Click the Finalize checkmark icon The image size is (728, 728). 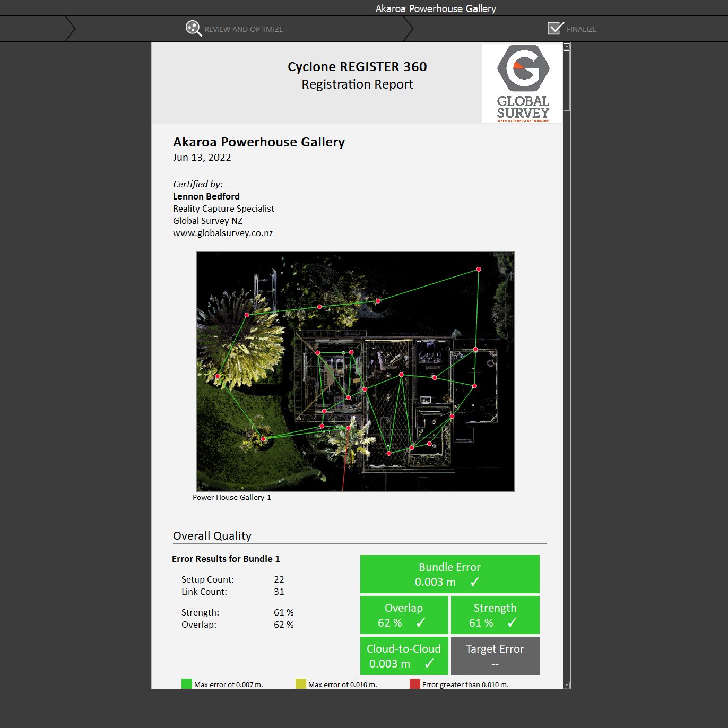pos(555,28)
